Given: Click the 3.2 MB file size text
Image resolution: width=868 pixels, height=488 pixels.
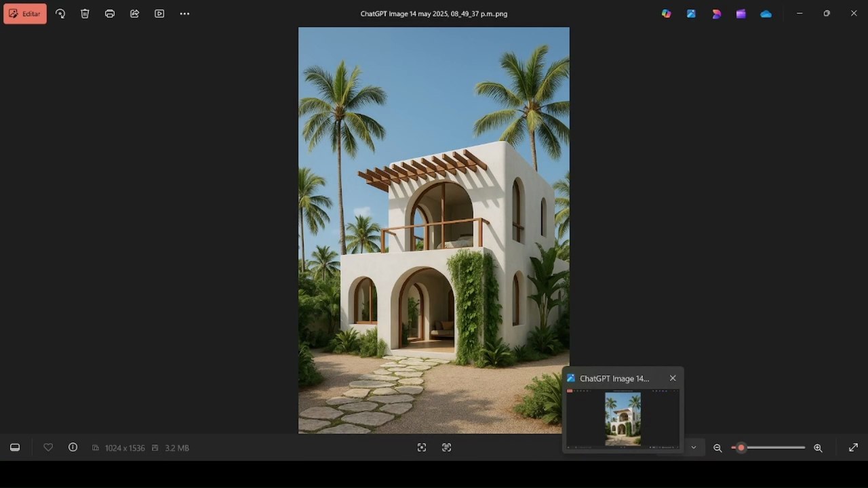Looking at the screenshot, I should coord(177,448).
